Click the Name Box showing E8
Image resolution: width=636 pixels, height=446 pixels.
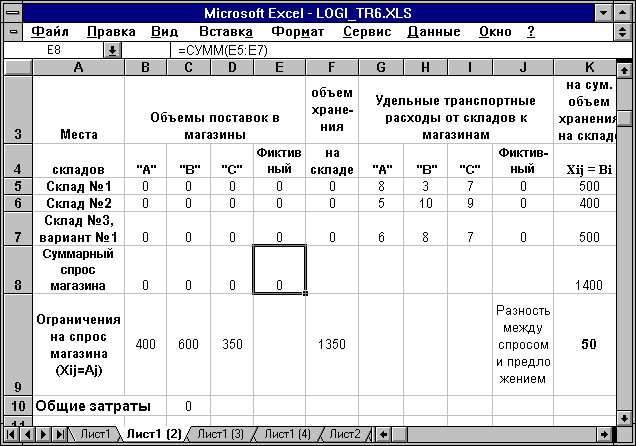(x=54, y=50)
